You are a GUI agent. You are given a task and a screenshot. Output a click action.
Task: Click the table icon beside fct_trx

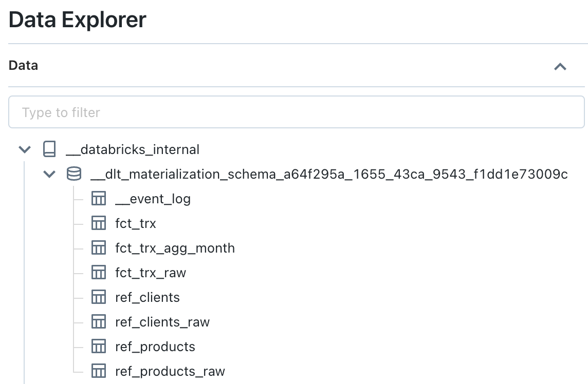[x=98, y=223]
